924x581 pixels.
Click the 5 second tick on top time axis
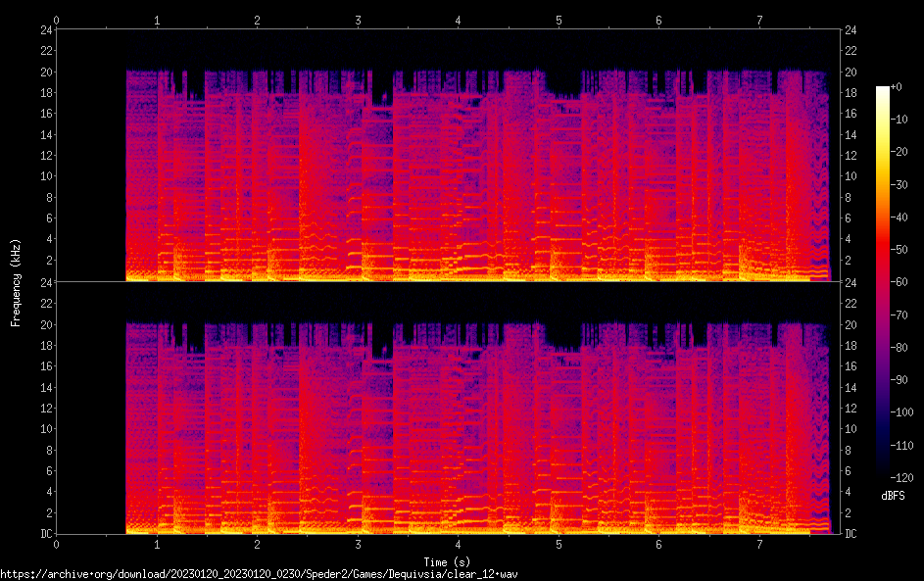(x=559, y=20)
